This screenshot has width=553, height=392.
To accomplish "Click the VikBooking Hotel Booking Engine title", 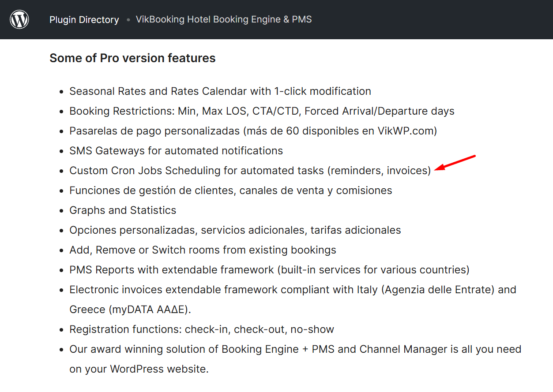I will coord(223,19).
